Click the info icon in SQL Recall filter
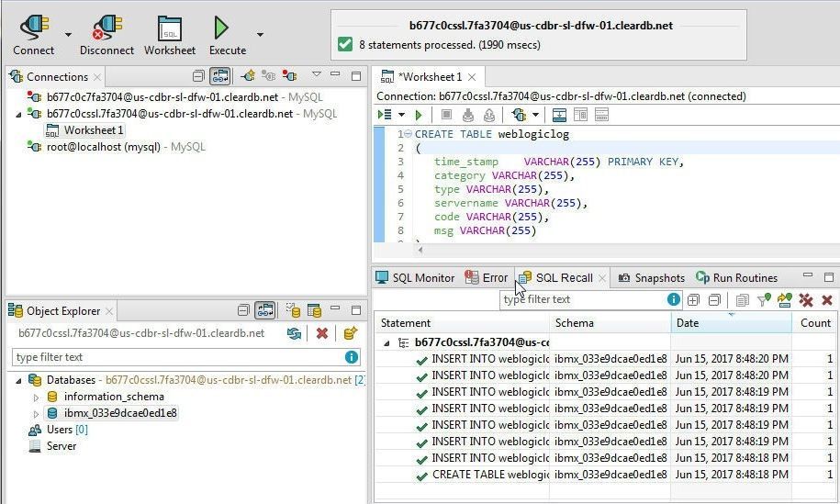 point(674,299)
